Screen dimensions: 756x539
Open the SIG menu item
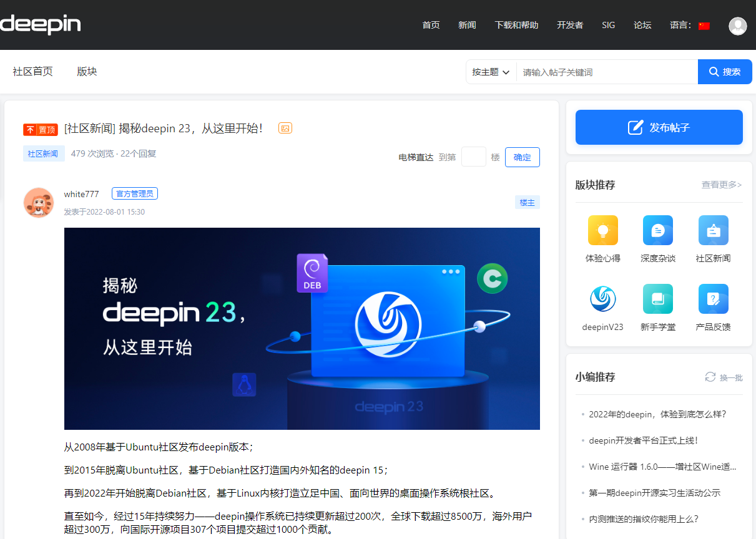[609, 25]
